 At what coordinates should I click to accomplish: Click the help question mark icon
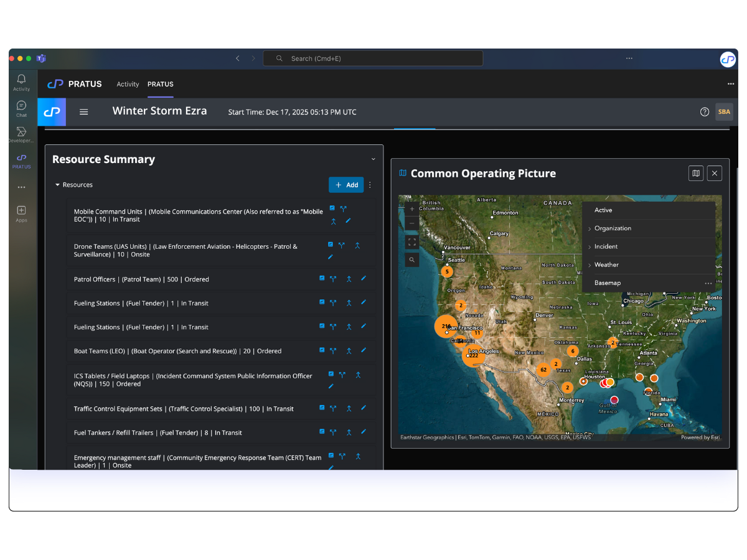click(x=704, y=111)
